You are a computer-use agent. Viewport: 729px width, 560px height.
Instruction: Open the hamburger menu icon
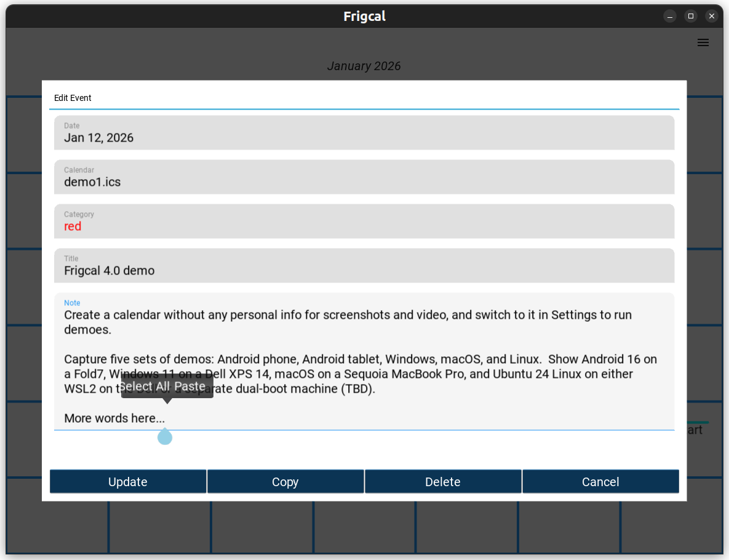[703, 42]
